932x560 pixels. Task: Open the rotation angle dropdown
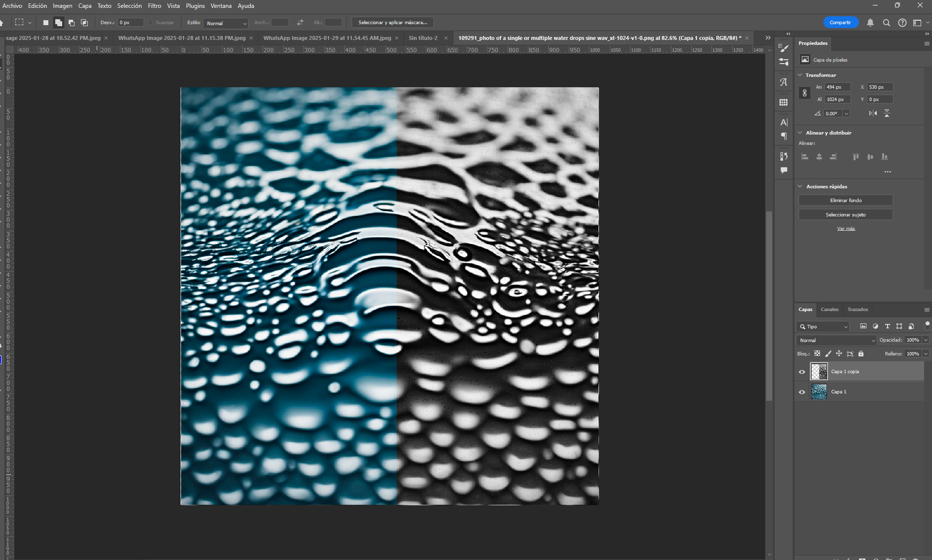[846, 113]
